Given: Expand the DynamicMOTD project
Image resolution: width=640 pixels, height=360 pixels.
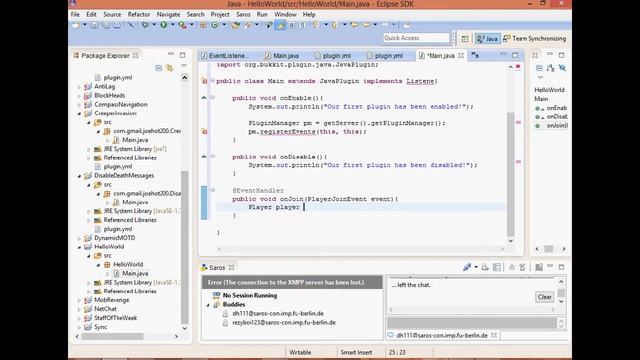Looking at the screenshot, I should click(79, 238).
